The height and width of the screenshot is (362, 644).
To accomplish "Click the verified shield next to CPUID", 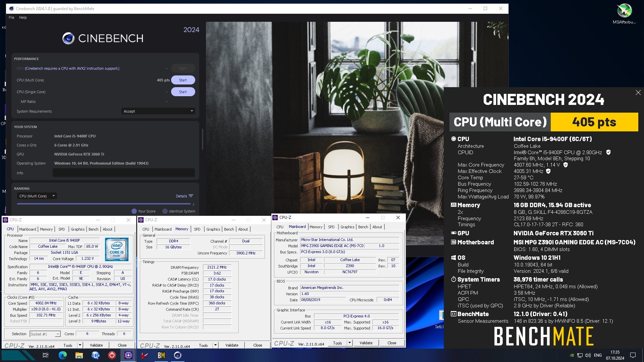I will tap(608, 152).
